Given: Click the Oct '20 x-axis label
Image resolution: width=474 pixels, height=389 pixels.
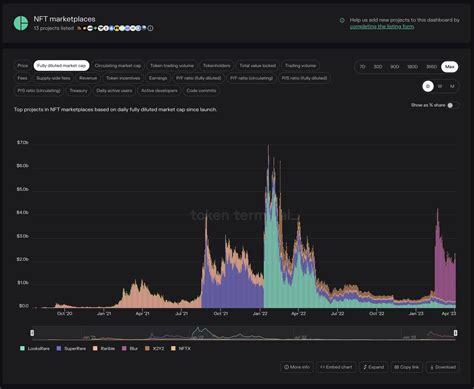Looking at the screenshot, I should pos(65,313).
